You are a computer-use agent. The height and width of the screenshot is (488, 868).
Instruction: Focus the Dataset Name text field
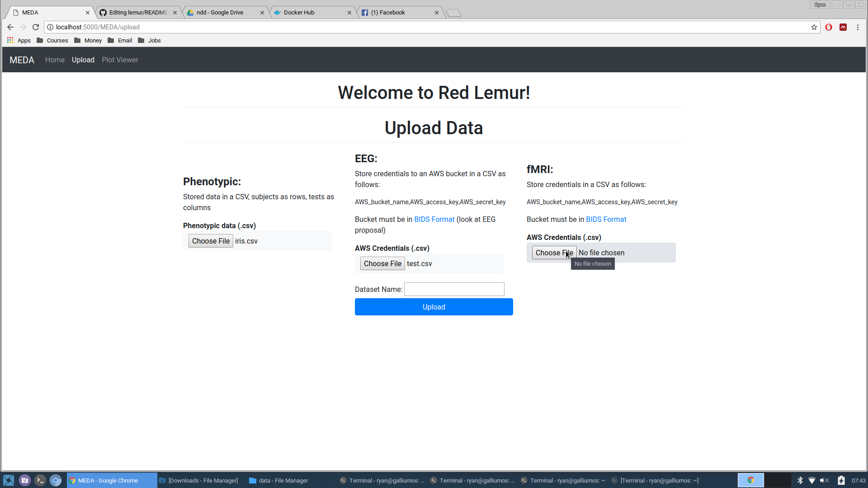click(454, 289)
